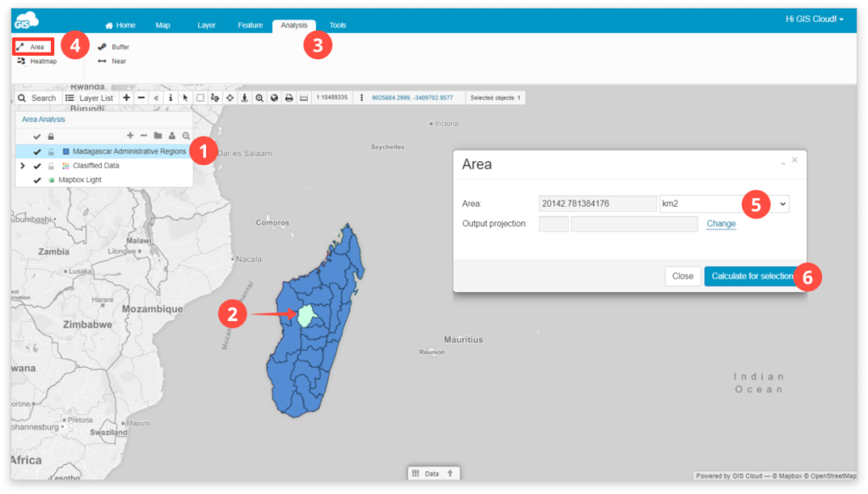Open the Heatmap analysis tool

click(36, 61)
